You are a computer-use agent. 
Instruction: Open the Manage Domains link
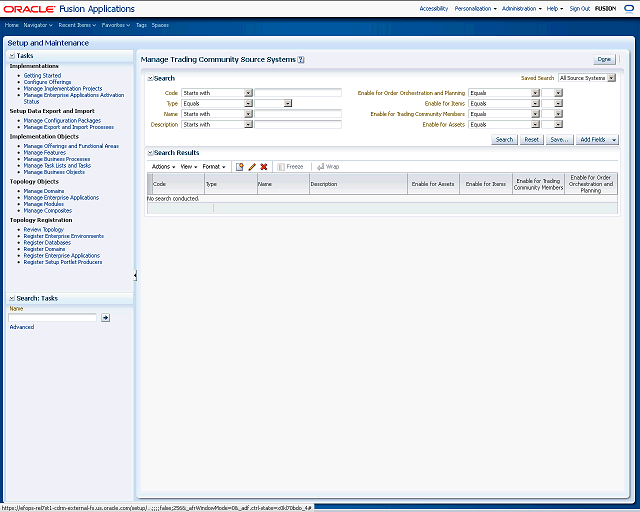pyautogui.click(x=43, y=190)
